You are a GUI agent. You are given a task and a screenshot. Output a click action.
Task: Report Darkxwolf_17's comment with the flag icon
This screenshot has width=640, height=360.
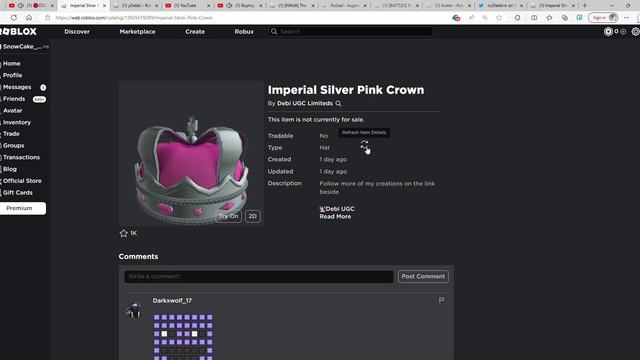click(x=441, y=300)
